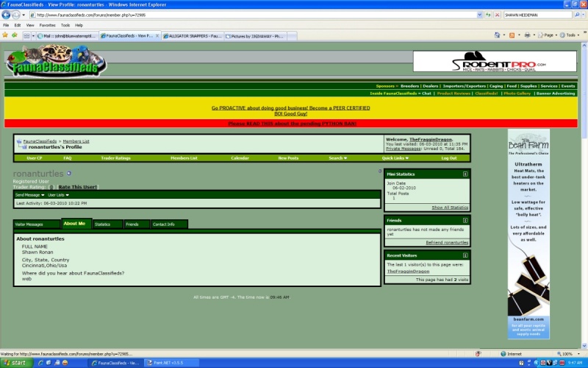Image resolution: width=588 pixels, height=368 pixels.
Task: Click the Show All Statistics link
Action: point(450,208)
